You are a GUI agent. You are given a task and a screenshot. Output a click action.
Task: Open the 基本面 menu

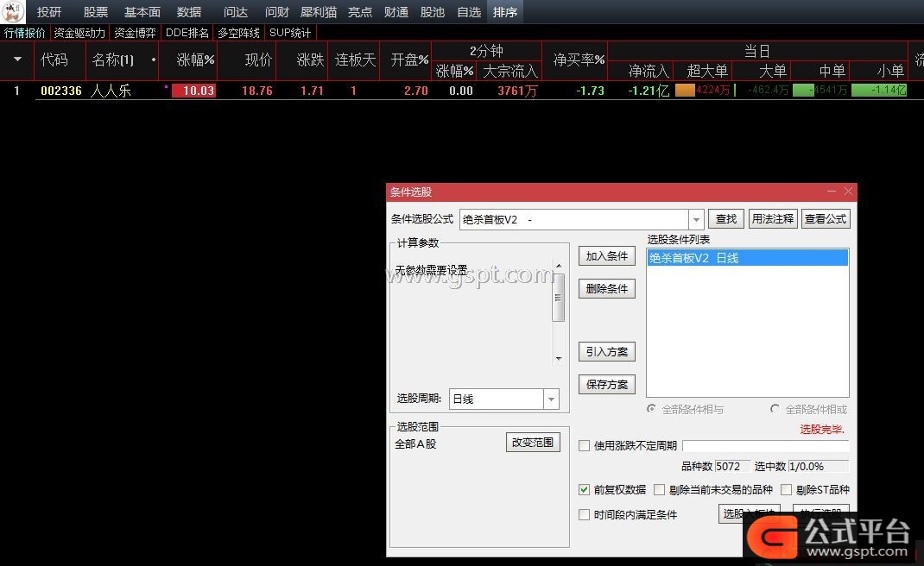point(142,12)
